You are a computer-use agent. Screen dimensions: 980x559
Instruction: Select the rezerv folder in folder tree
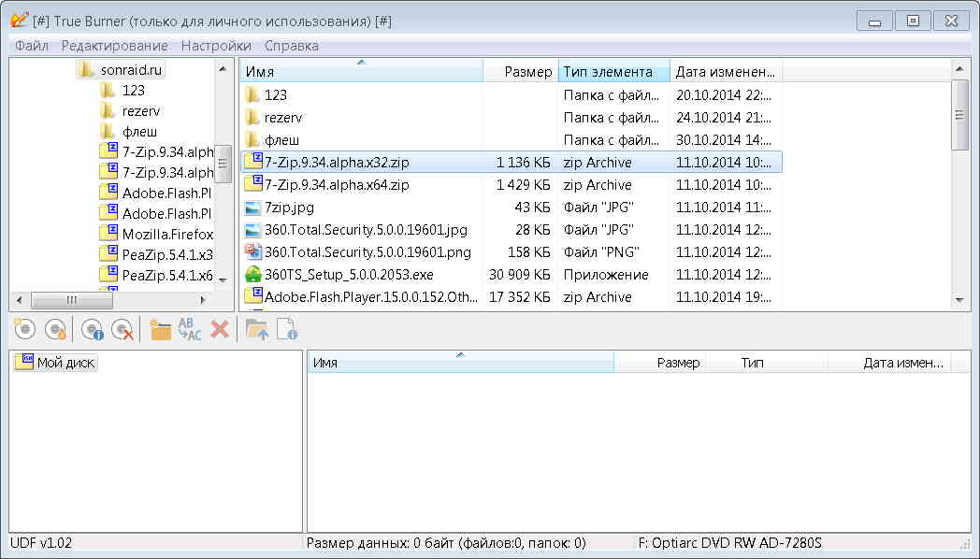click(140, 110)
